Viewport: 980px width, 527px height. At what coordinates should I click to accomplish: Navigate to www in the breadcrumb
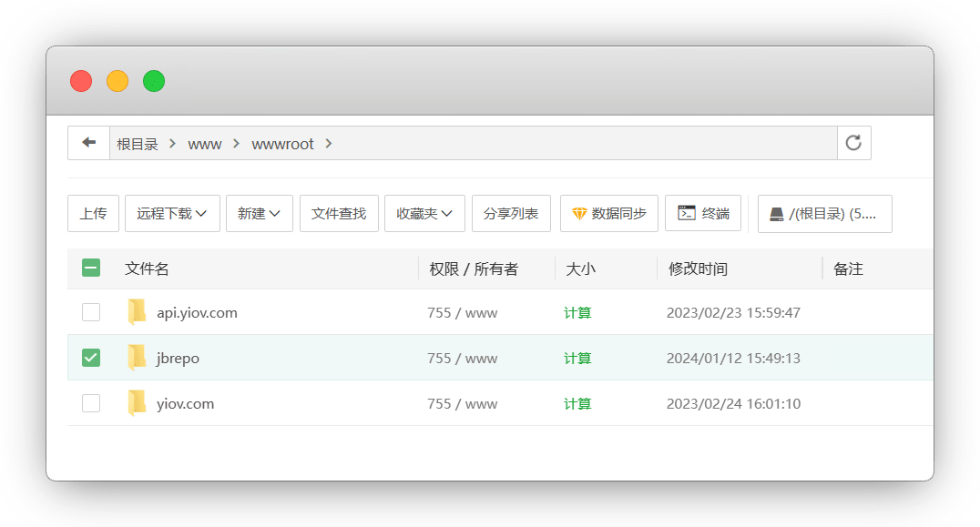click(x=204, y=144)
